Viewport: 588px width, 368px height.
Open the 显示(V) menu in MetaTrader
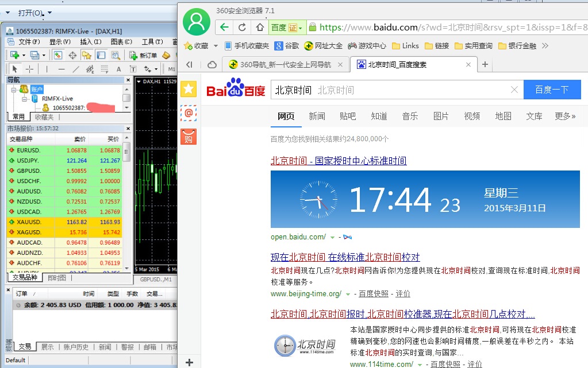click(x=60, y=41)
